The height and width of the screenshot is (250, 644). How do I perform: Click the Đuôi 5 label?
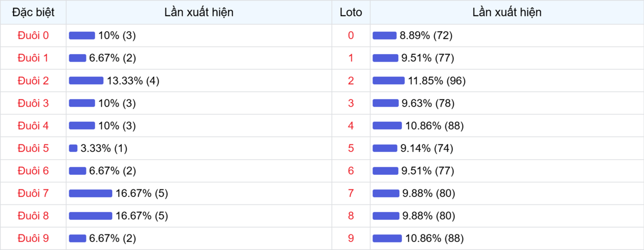click(x=33, y=148)
